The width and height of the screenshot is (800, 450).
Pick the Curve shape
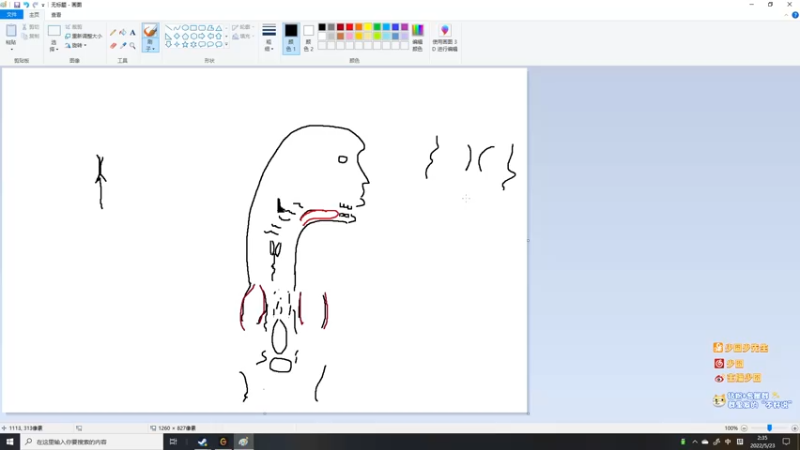177,28
